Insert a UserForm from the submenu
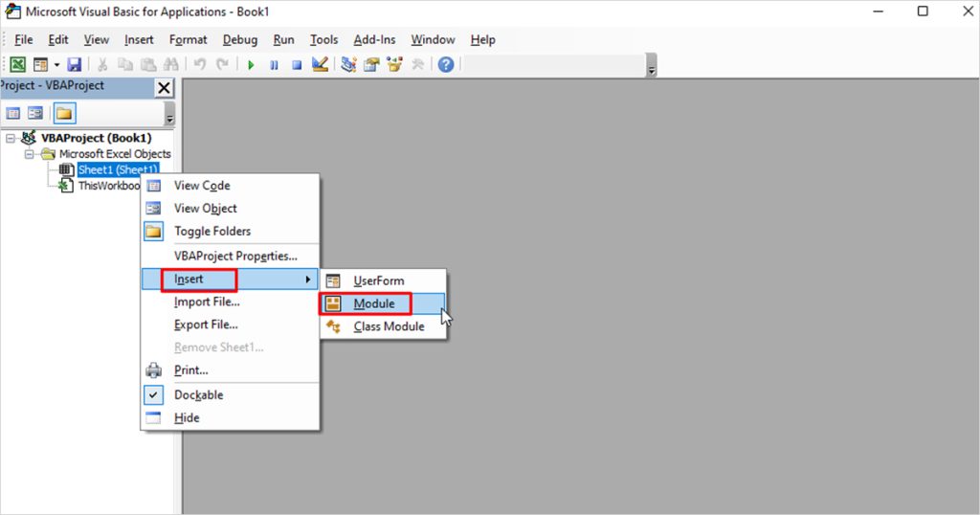The height and width of the screenshot is (515, 980). [383, 280]
